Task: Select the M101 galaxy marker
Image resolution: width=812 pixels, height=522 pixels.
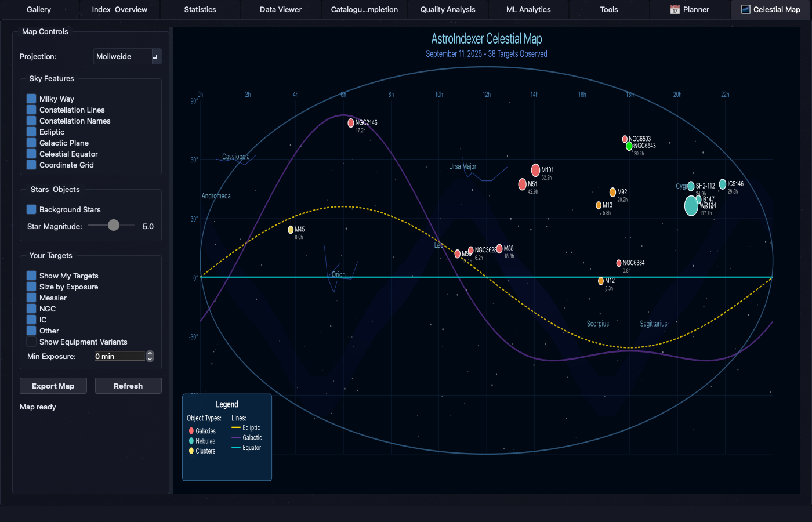Action: pos(535,170)
